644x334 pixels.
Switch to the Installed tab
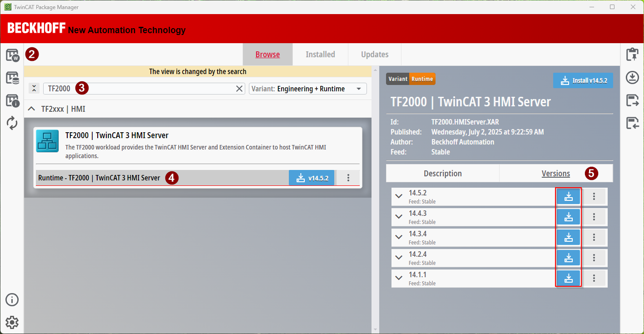click(x=320, y=55)
